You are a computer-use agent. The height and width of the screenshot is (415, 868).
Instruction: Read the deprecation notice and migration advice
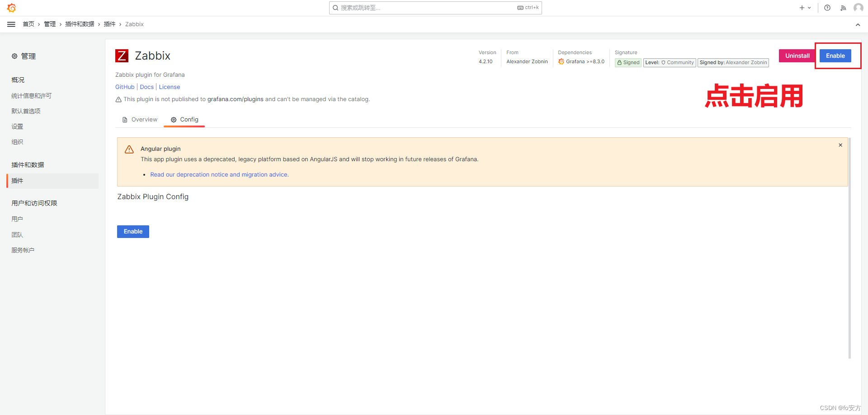(219, 175)
